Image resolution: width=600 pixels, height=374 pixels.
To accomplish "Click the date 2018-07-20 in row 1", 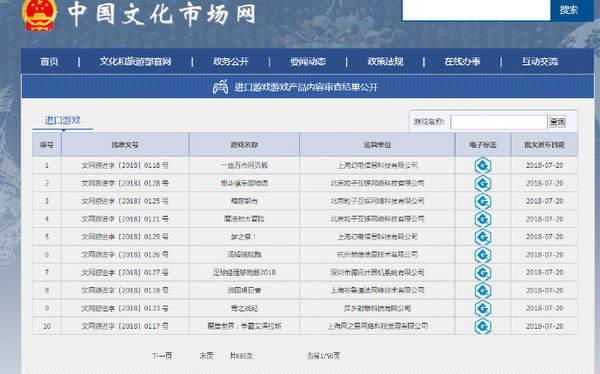I will pos(544,165).
